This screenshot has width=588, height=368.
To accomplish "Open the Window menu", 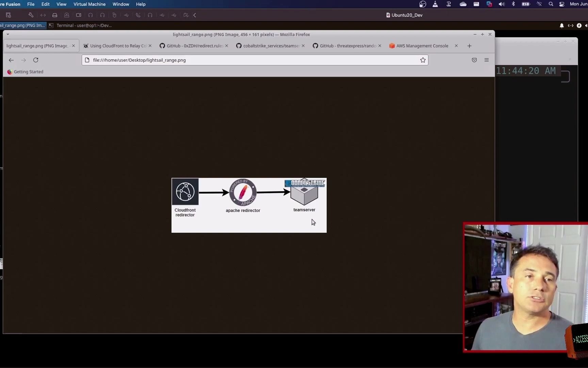I will (x=121, y=4).
